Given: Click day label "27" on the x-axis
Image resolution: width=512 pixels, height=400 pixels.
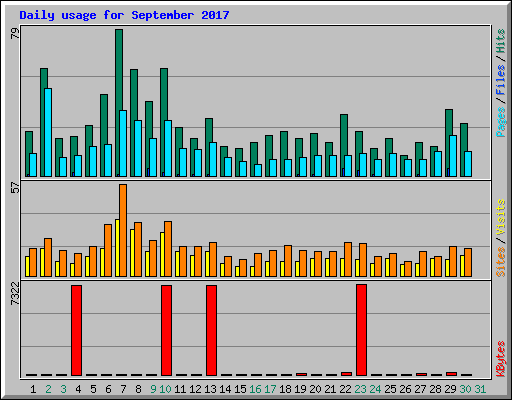Looking at the screenshot, I should pyautogui.click(x=420, y=389).
